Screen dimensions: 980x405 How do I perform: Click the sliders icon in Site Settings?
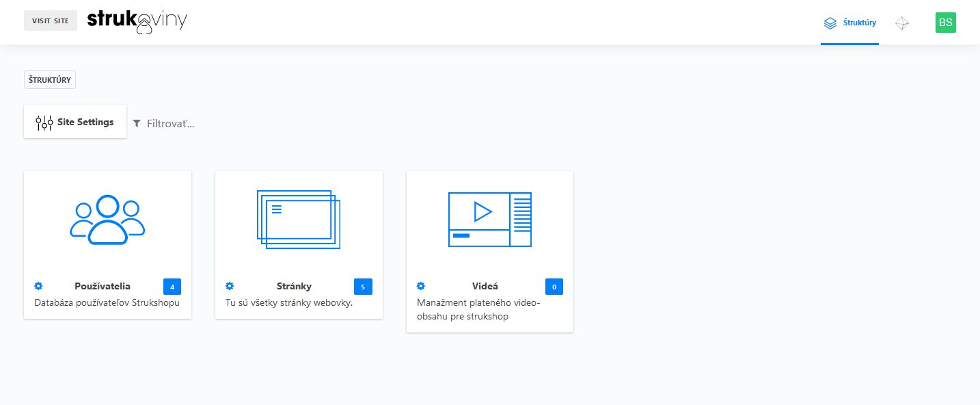44,122
